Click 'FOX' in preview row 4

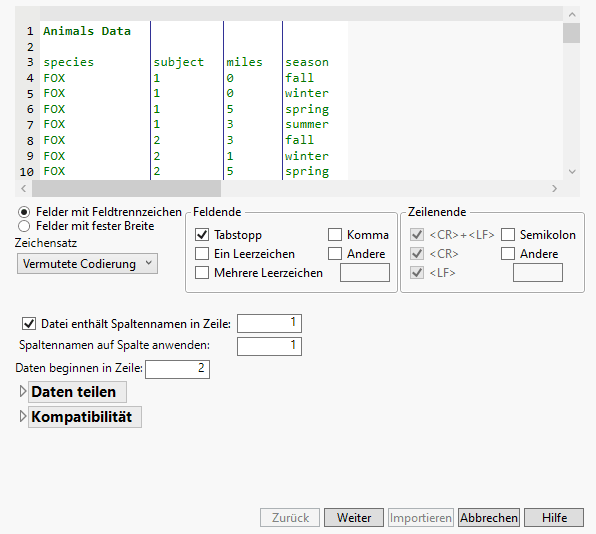[x=54, y=78]
